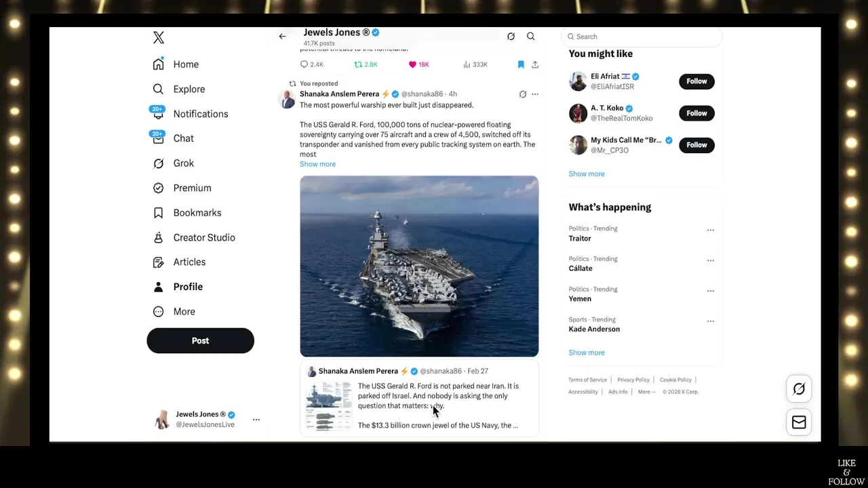868x488 pixels.
Task: Select the Articles menu label
Action: coord(189,262)
